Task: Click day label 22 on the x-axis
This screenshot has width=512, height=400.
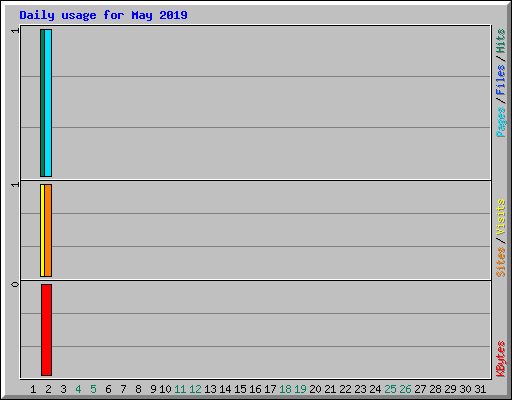Action: click(x=345, y=389)
